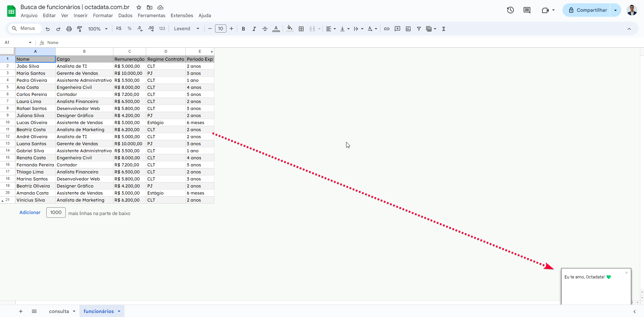This screenshot has height=317, width=644.
Task: Click the undo arrow icon
Action: click(x=48, y=29)
